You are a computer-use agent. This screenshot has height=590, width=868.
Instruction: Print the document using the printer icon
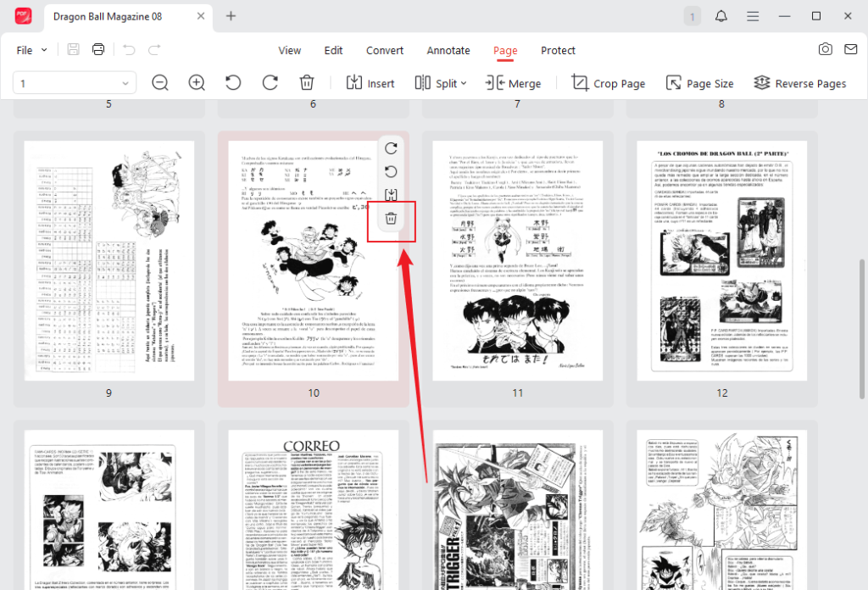(97, 49)
